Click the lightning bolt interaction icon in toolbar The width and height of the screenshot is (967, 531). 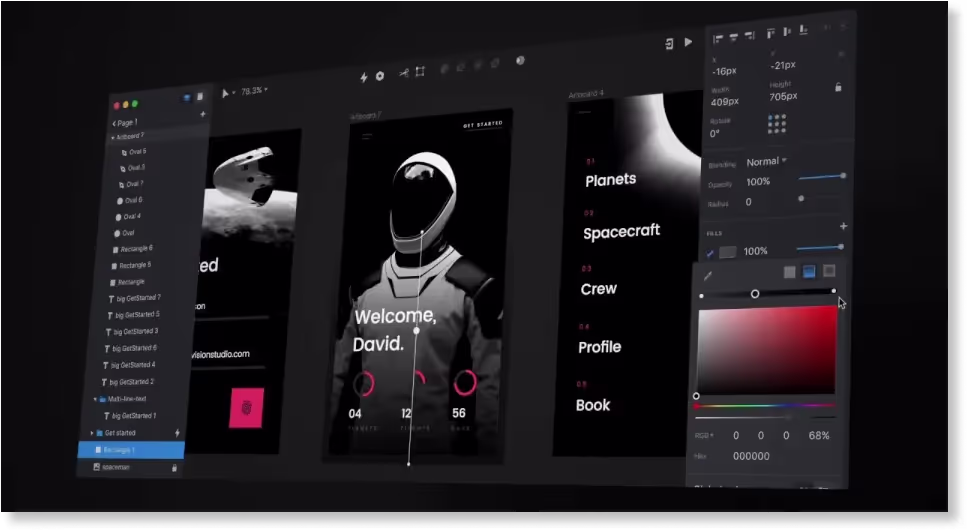(364, 77)
